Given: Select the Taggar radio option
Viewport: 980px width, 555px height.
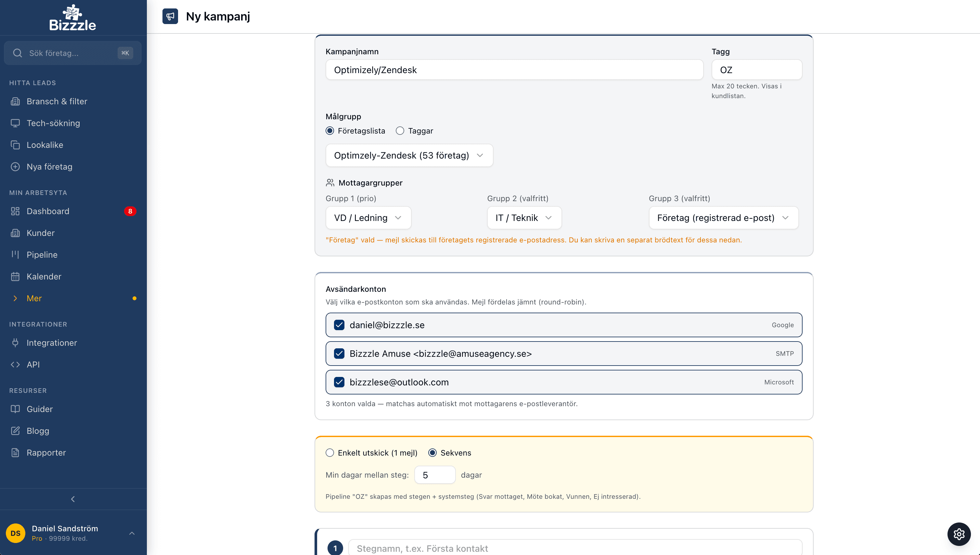Looking at the screenshot, I should pyautogui.click(x=400, y=131).
